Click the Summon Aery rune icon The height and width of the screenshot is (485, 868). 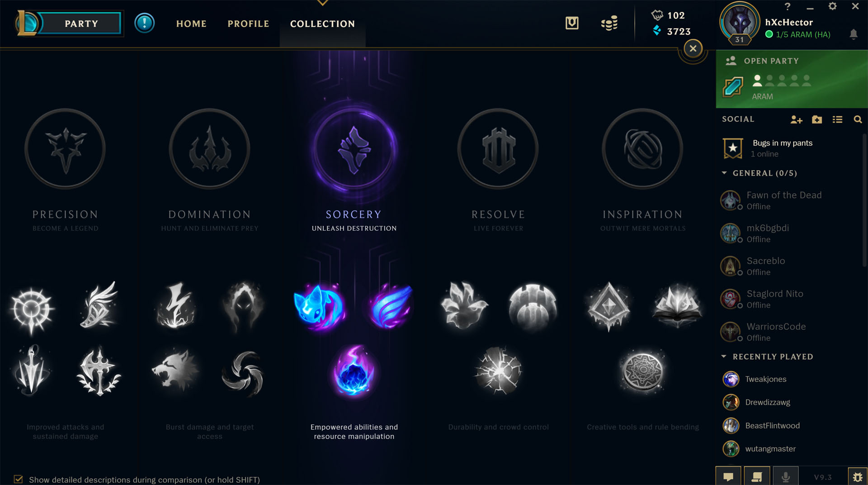(319, 307)
